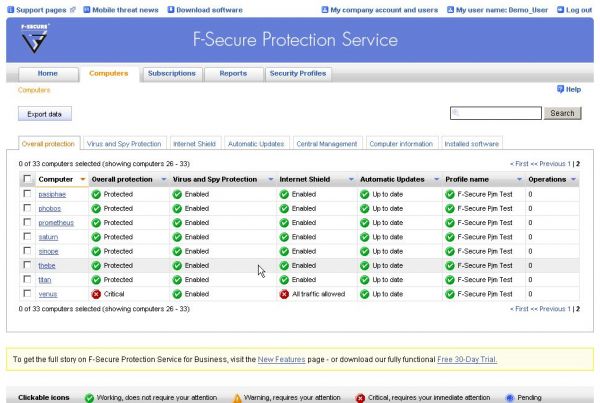The height and width of the screenshot is (403, 600).
Task: Open the prometheus computer link
Action: pos(56,223)
